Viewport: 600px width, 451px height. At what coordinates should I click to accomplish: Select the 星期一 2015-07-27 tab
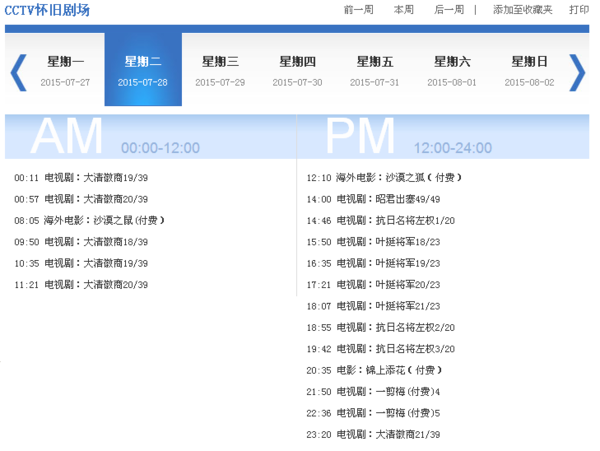pos(65,70)
